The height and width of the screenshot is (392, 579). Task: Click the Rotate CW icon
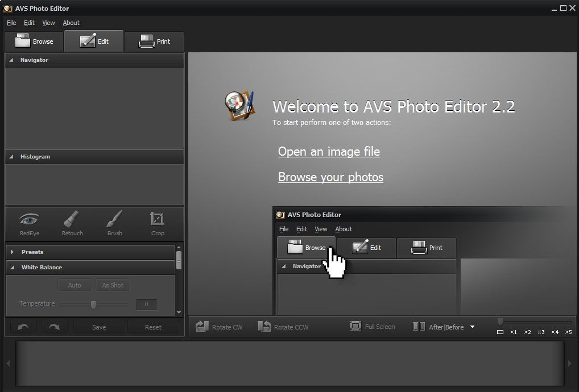202,327
